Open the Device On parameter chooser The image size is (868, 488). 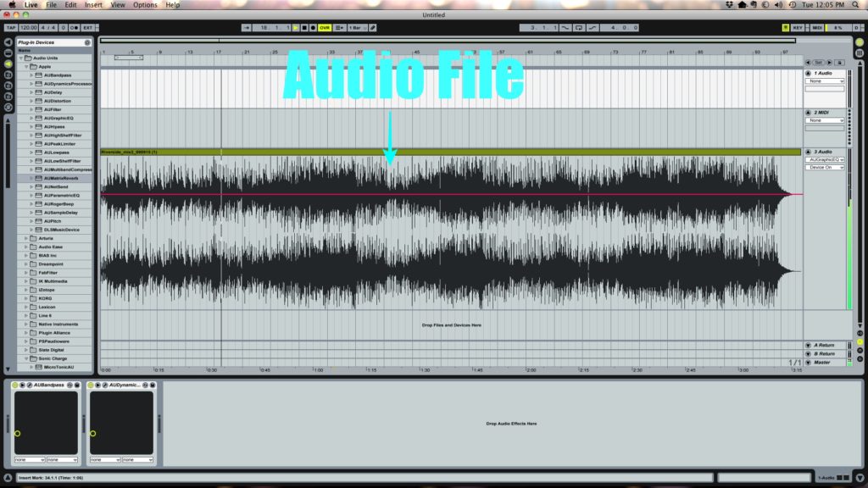[x=825, y=167]
